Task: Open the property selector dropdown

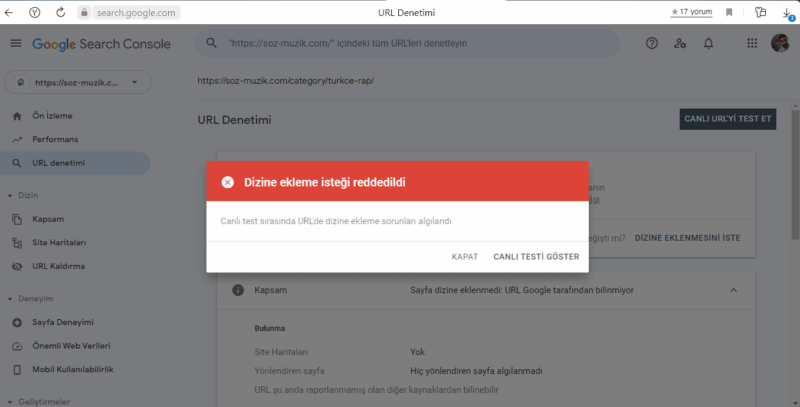Action: (77, 80)
